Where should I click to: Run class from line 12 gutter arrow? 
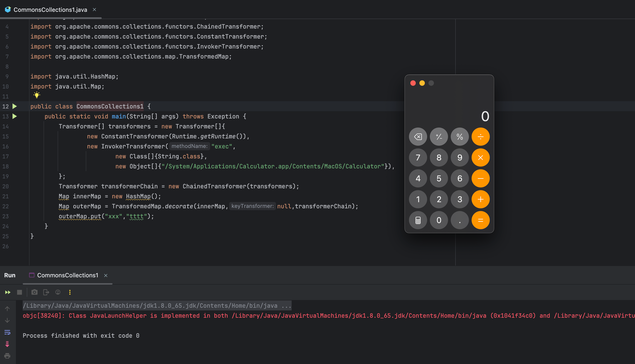[x=15, y=106]
